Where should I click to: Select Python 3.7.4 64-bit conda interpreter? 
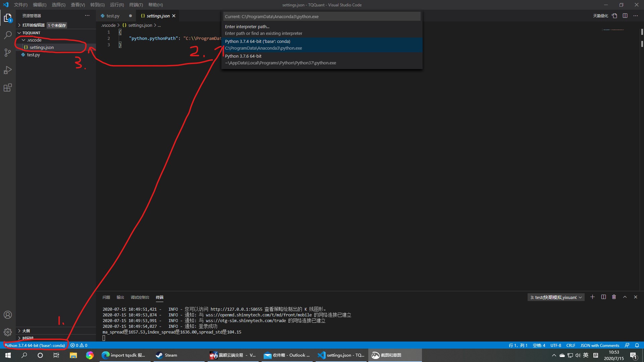(322, 45)
